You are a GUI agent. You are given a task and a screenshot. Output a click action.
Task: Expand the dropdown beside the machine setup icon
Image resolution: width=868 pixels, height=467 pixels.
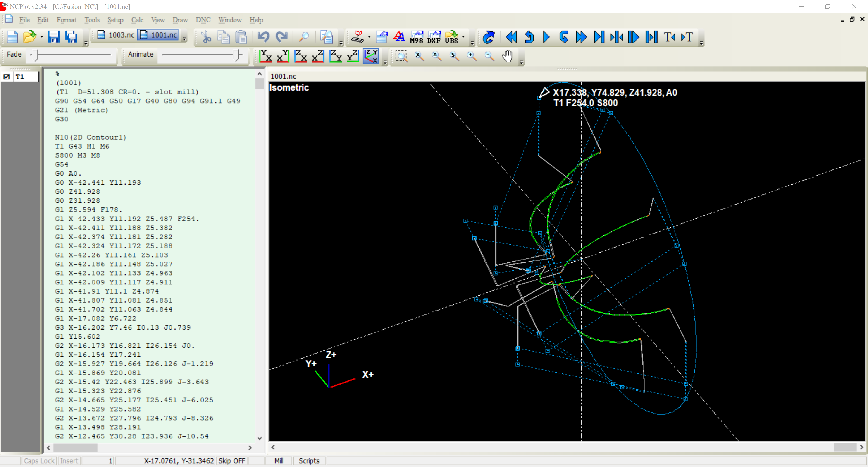click(369, 37)
